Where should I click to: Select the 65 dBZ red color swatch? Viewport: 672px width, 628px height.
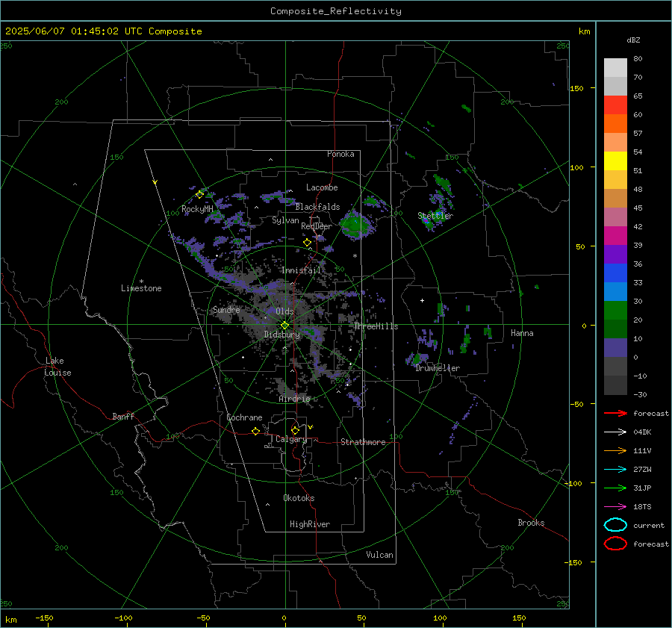point(615,105)
